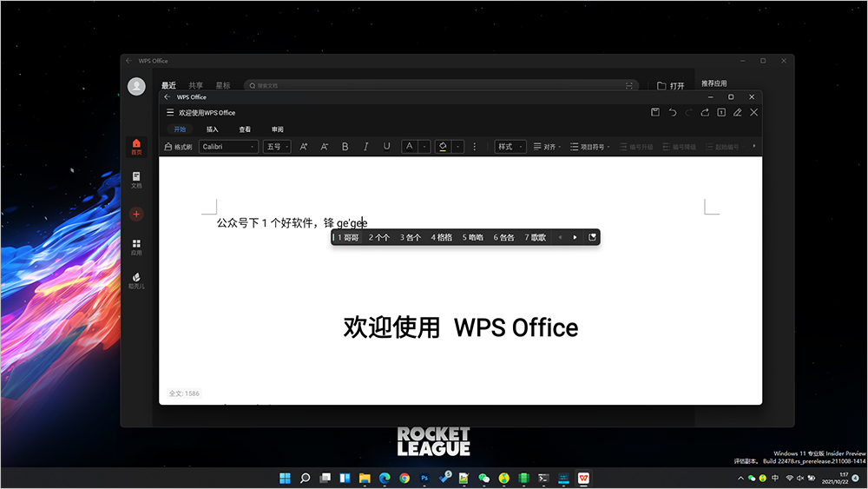
Task: Expand the font color dropdown arrow
Action: pos(424,147)
